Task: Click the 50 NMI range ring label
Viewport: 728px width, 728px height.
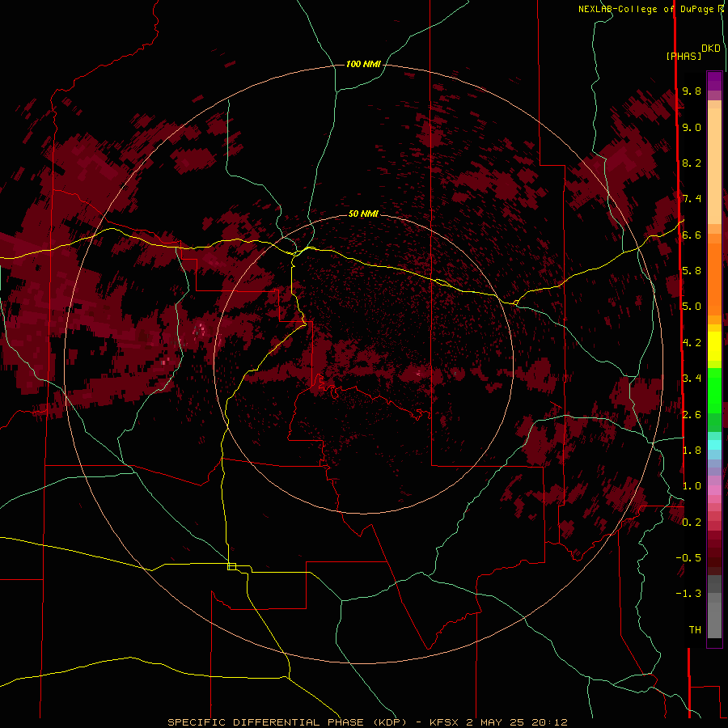Action: [x=363, y=214]
